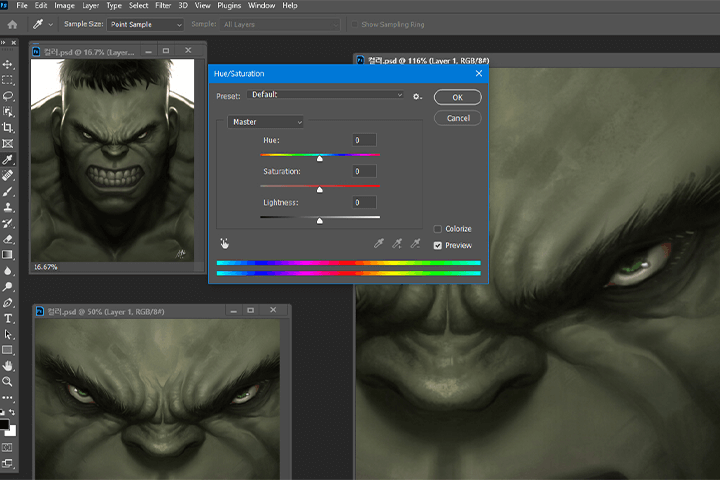720x480 pixels.
Task: Select the Object Selection tool
Action: coord(8,112)
